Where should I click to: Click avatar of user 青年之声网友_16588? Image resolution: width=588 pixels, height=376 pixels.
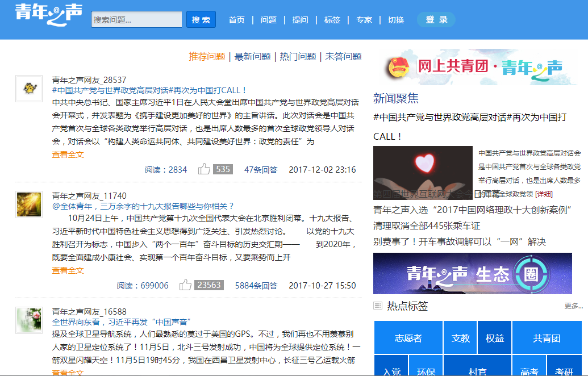pyautogui.click(x=29, y=320)
